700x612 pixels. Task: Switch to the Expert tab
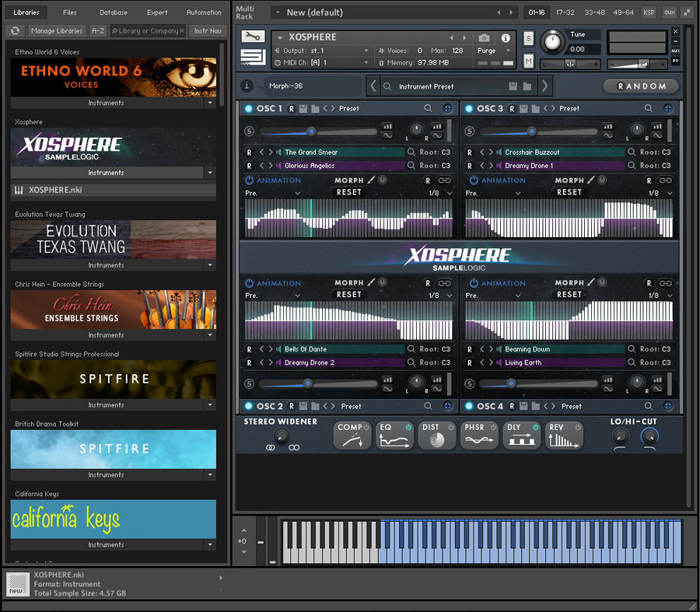click(157, 12)
